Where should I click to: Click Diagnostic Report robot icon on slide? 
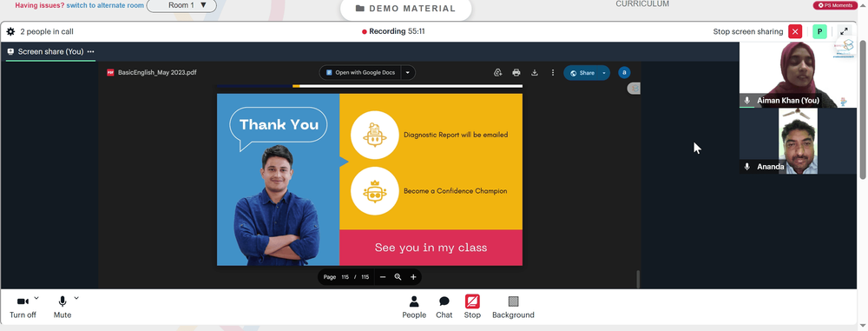pyautogui.click(x=375, y=135)
